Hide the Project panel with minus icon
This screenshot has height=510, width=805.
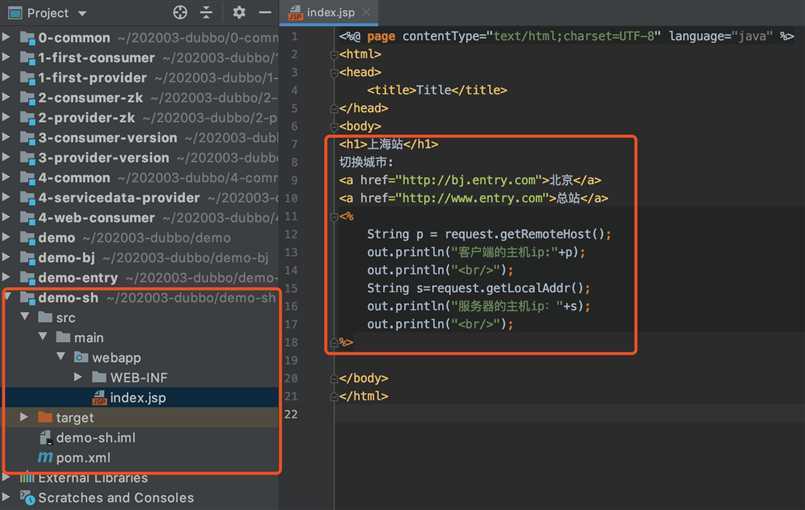pyautogui.click(x=264, y=13)
